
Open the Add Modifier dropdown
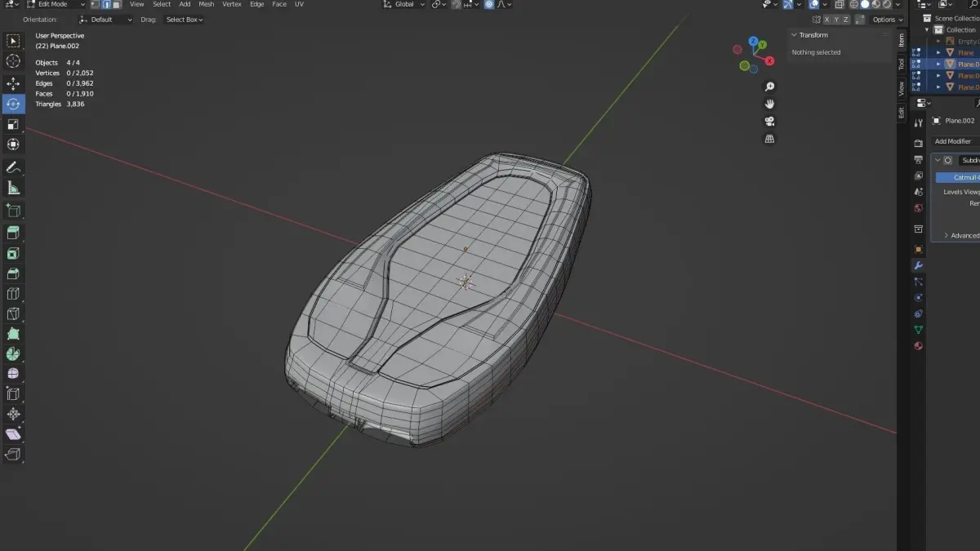tap(955, 141)
